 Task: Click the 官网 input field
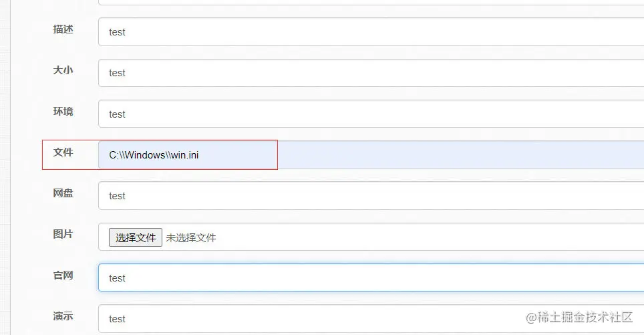[371, 278]
